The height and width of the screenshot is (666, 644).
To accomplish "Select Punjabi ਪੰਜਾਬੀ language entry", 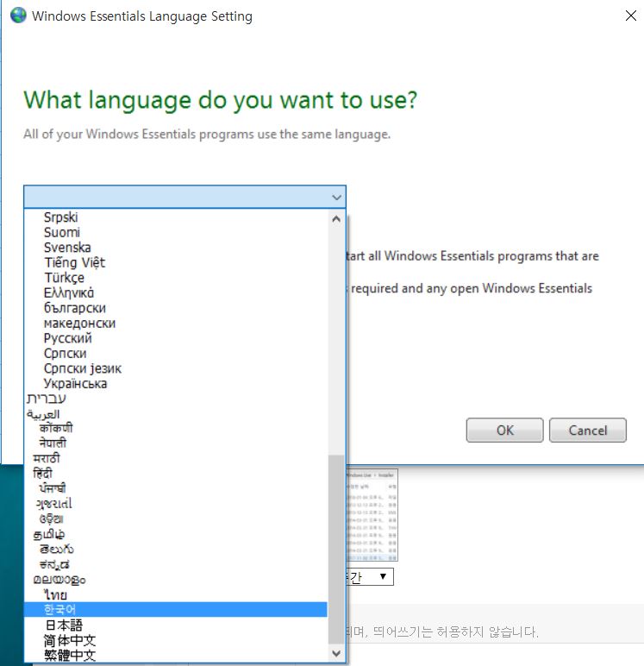I will 176,488.
